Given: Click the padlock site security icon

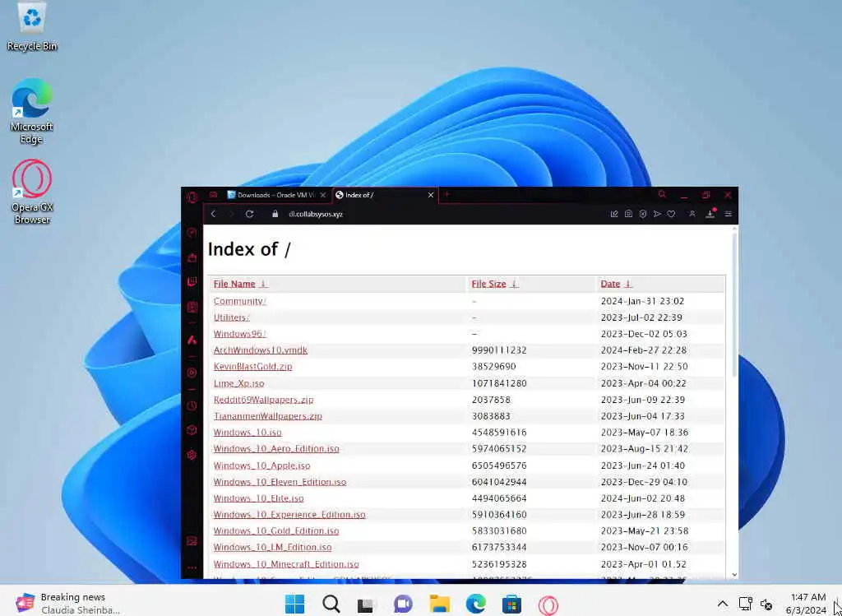Looking at the screenshot, I should coord(275,214).
